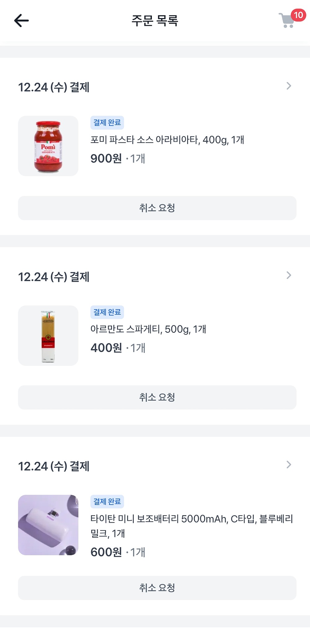This screenshot has height=644, width=310.
Task: Tap the 결제 완료 badge on spaghetti order
Action: tap(107, 312)
